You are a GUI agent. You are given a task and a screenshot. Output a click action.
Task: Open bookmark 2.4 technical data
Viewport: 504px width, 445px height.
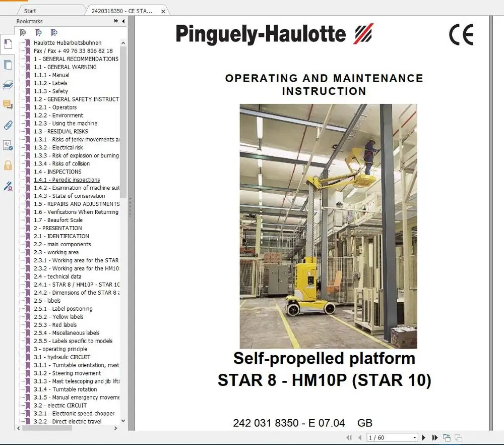click(x=58, y=276)
